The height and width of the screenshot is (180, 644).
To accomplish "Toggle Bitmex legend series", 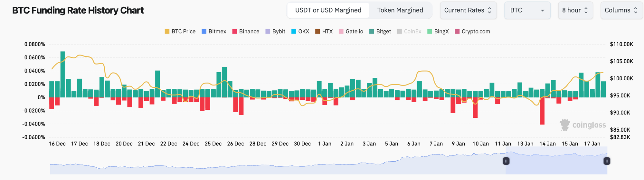I will tap(214, 31).
